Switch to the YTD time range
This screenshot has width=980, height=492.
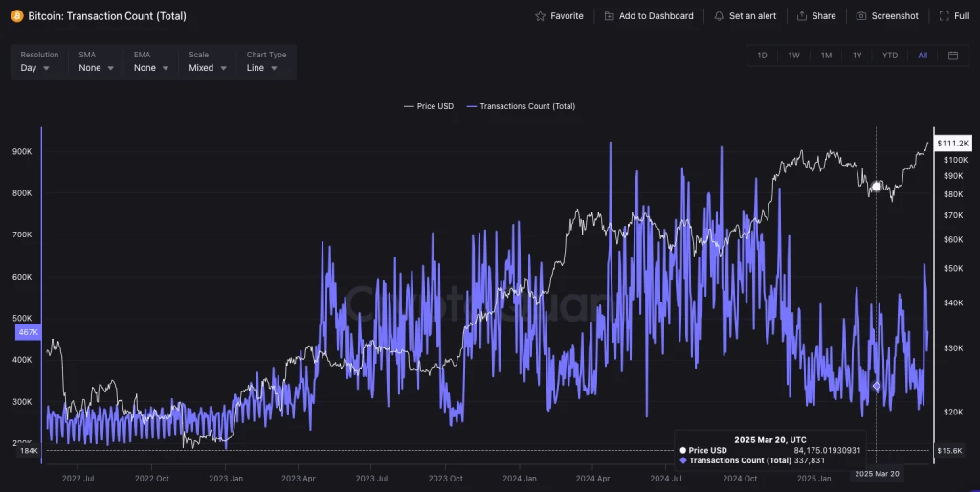pos(890,56)
